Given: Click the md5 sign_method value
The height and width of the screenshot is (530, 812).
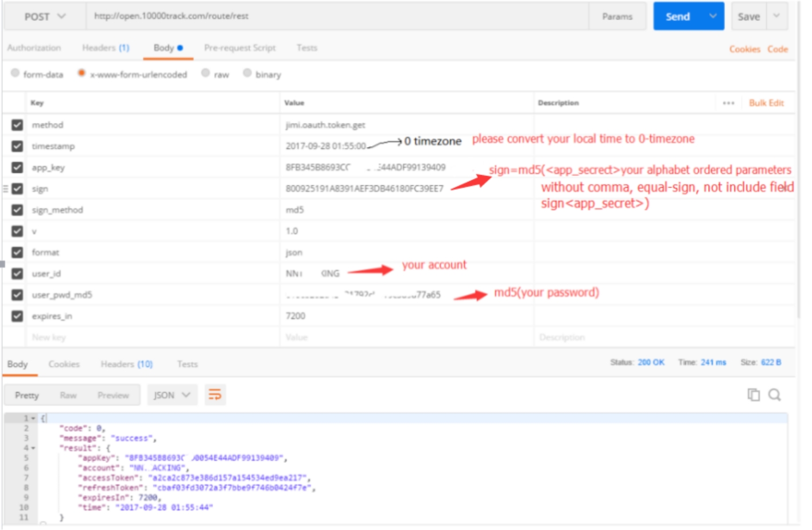Looking at the screenshot, I should coord(295,210).
